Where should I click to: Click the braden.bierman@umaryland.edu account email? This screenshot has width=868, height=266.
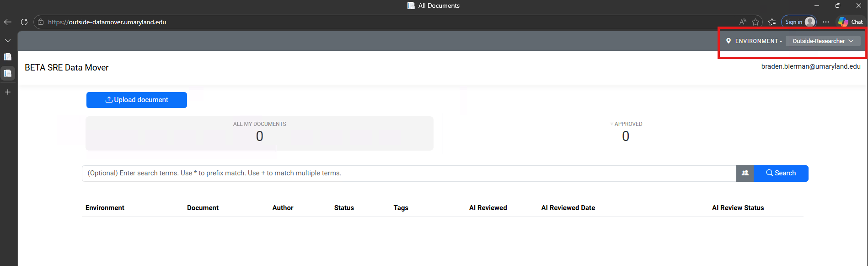click(x=811, y=66)
